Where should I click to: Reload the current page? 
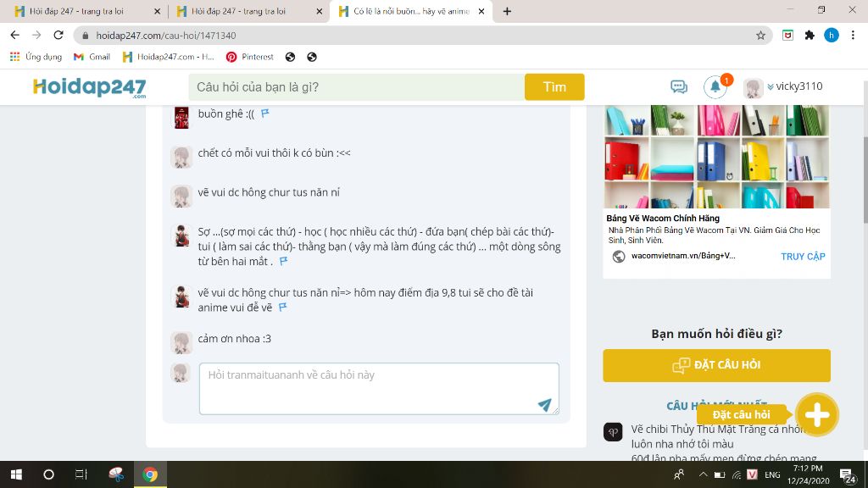(x=58, y=35)
